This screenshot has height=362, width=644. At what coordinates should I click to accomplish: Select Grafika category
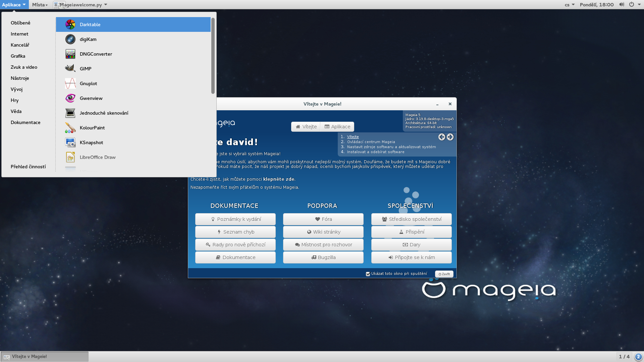coord(18,56)
